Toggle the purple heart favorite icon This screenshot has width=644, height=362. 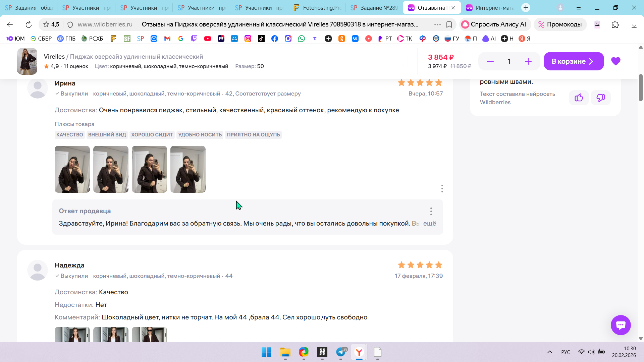tap(616, 61)
